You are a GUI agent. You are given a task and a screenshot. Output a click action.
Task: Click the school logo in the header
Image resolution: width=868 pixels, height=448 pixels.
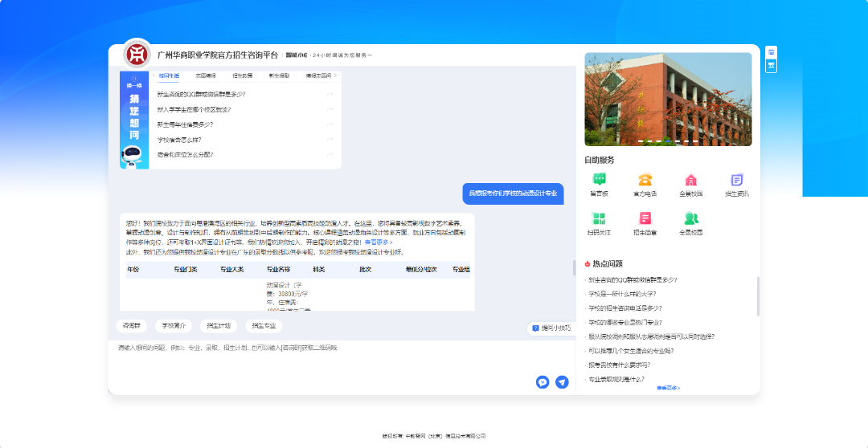(137, 55)
